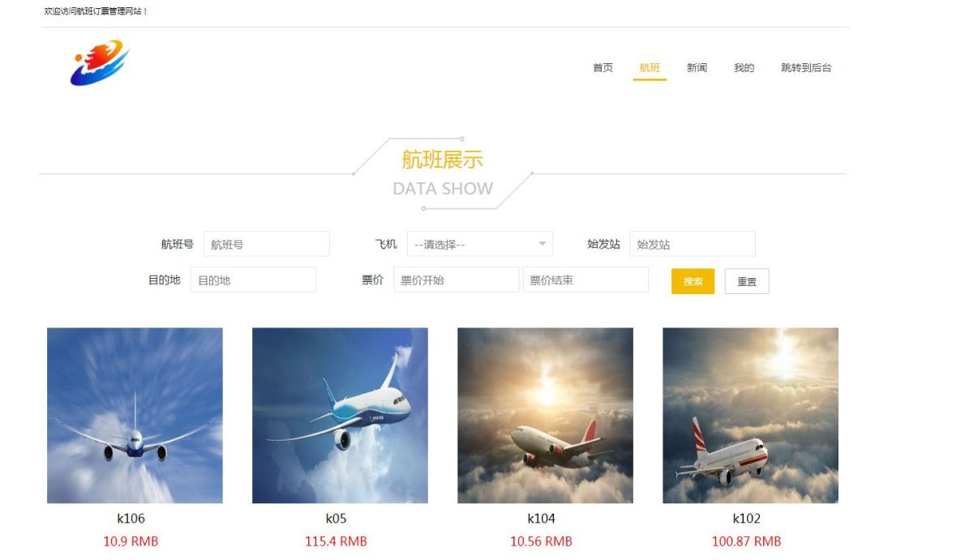Select the 票价结束 price field

pos(585,280)
